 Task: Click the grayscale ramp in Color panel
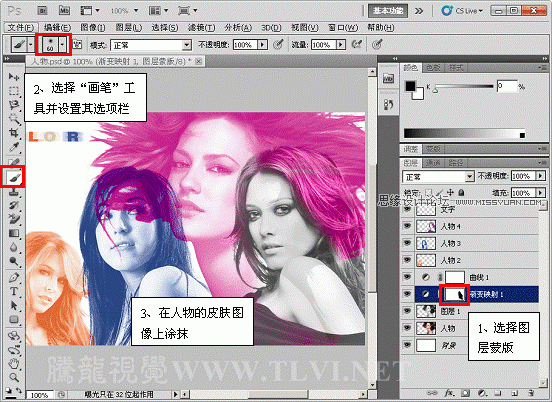pyautogui.click(x=464, y=133)
